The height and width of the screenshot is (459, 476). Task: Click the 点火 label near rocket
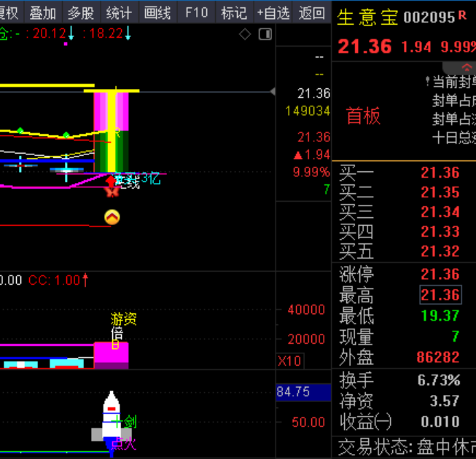click(x=123, y=444)
